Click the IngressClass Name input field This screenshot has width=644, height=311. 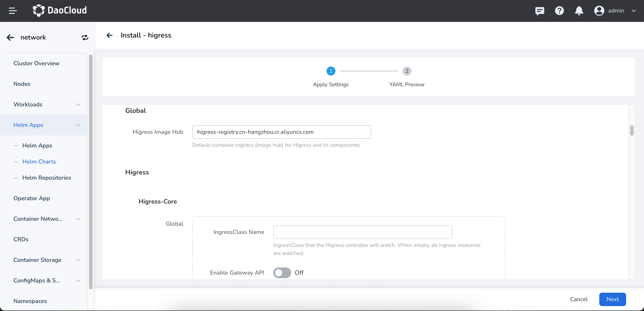362,232
